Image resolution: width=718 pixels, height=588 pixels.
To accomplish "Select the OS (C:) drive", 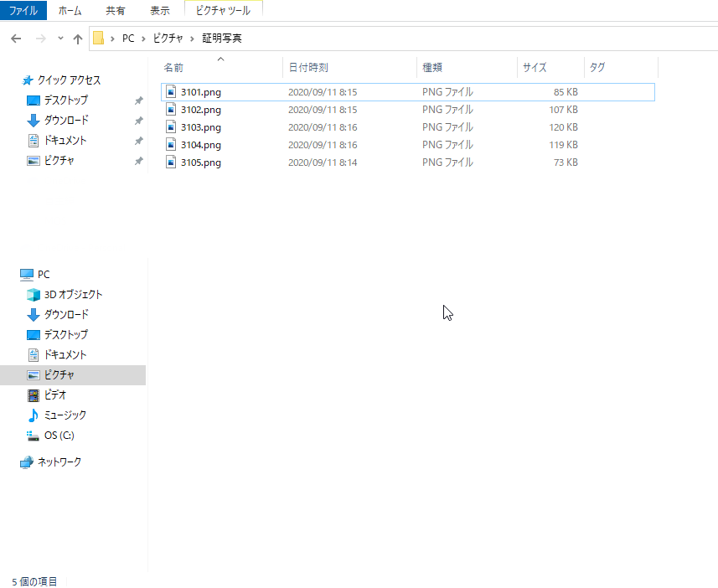I will (57, 435).
